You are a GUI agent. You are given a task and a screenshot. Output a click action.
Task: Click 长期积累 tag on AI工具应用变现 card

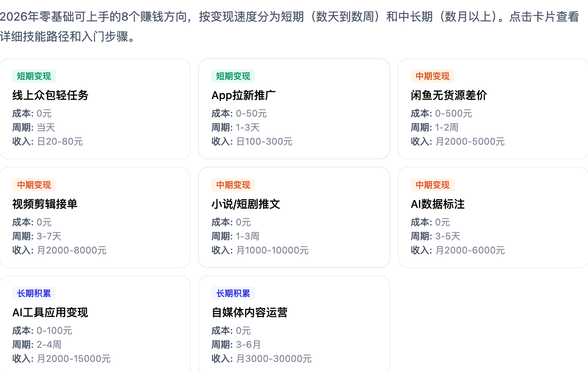click(34, 293)
